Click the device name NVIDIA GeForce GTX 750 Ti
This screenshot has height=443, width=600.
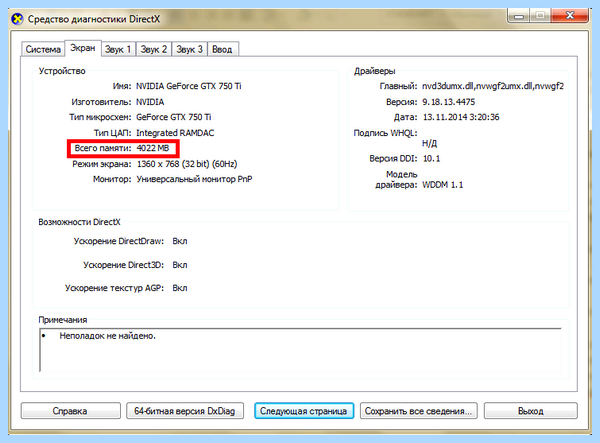point(189,86)
